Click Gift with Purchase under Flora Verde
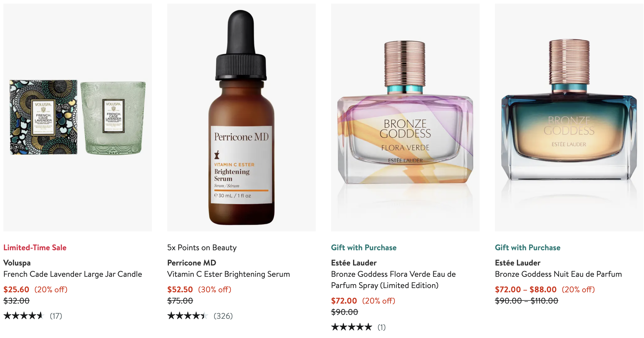Image resolution: width=644 pixels, height=338 pixels. coord(364,247)
